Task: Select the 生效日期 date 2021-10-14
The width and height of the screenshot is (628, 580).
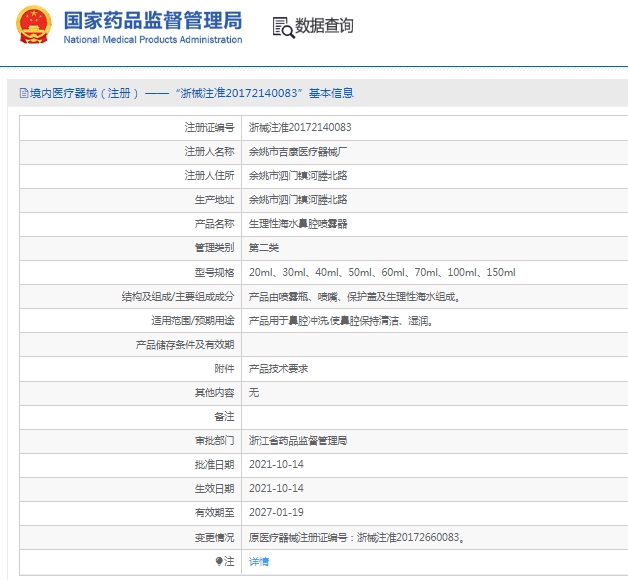Action: (276, 489)
